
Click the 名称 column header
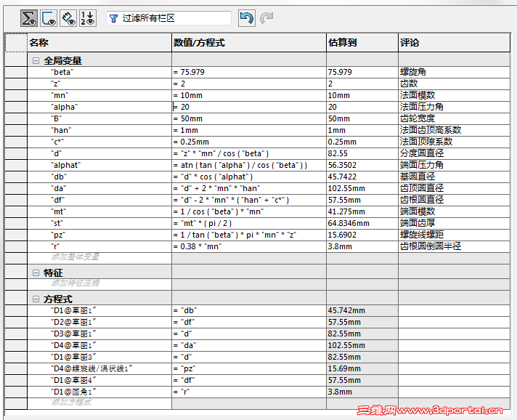[99, 43]
